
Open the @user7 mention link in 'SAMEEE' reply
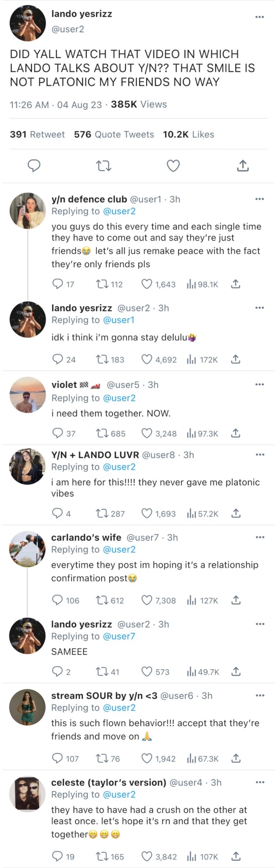click(119, 636)
